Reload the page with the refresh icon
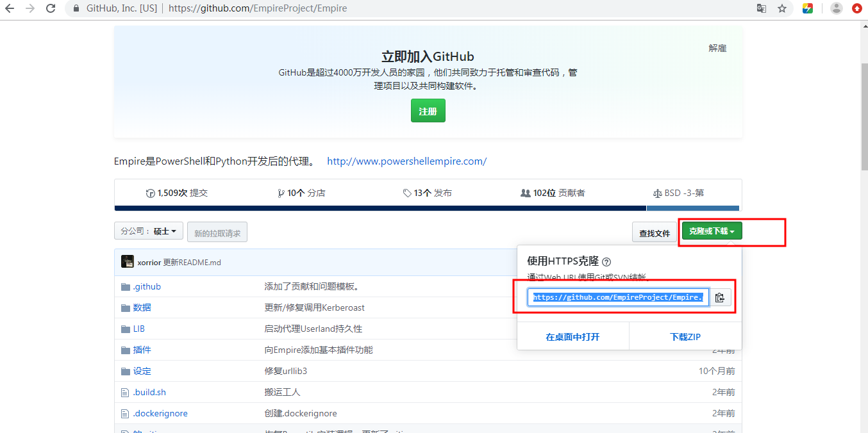This screenshot has width=868, height=433. (50, 8)
